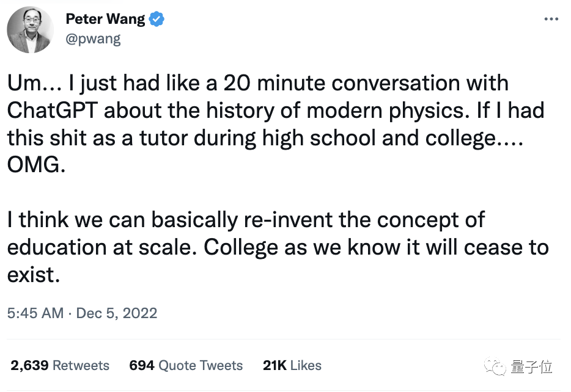Click the verification checkmark to learn about verification
571x392 pixels.
(155, 19)
